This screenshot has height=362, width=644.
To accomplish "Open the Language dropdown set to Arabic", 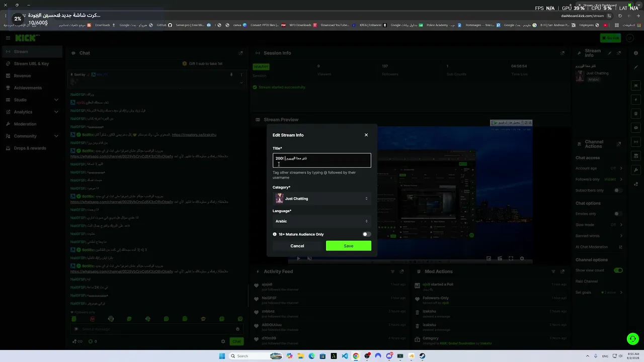I will pos(322,221).
